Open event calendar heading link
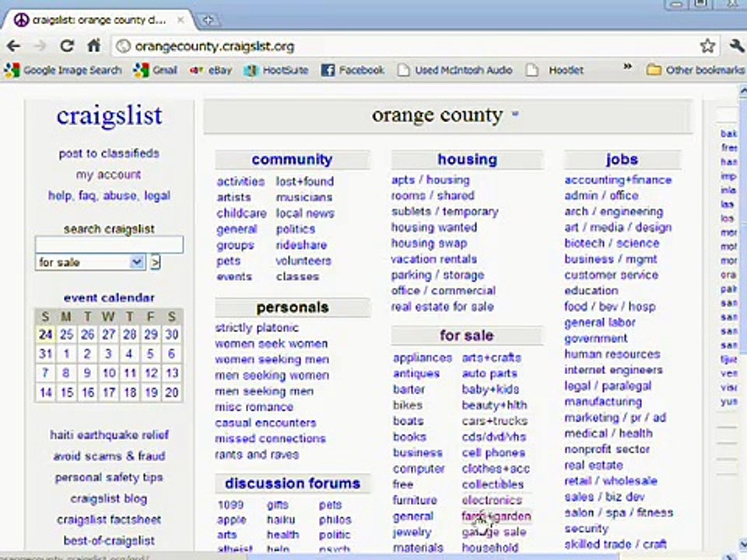Screen dimensions: 747x560 (109, 298)
